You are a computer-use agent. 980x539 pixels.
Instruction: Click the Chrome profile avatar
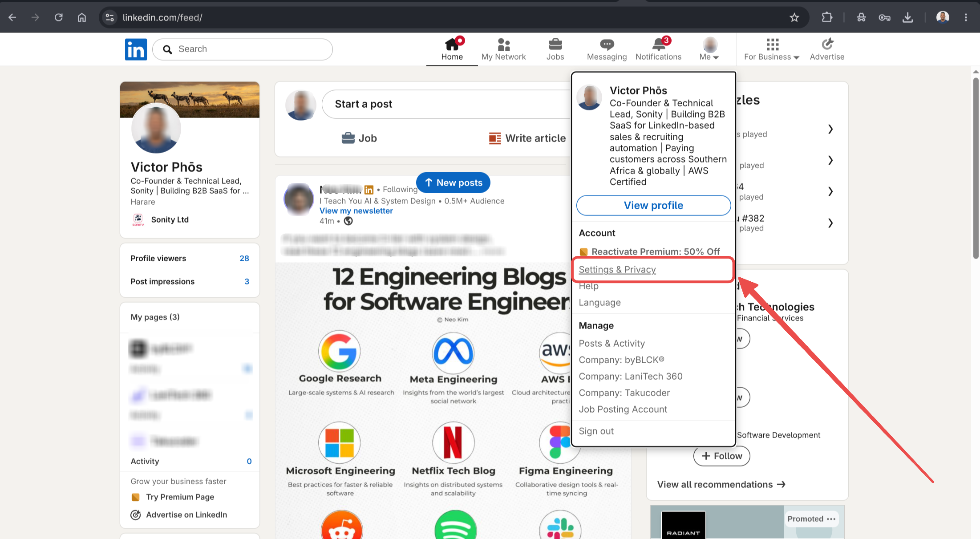943,17
